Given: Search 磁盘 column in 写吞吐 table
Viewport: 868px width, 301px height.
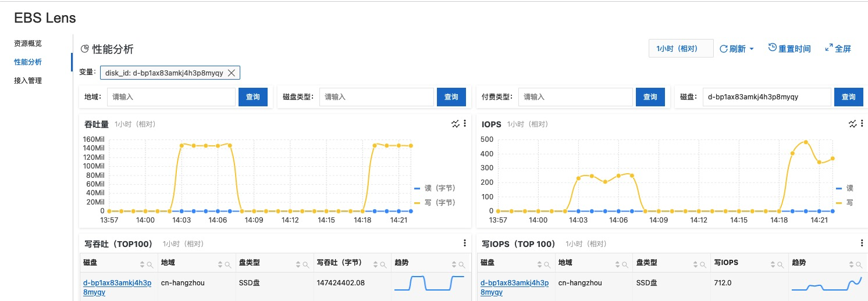Looking at the screenshot, I should [x=150, y=264].
